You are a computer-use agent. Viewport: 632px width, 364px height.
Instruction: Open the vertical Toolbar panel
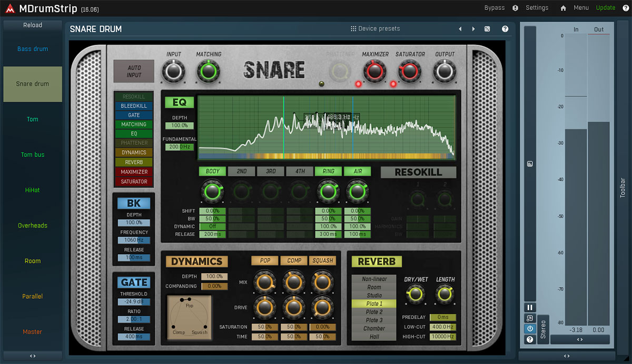pos(623,188)
